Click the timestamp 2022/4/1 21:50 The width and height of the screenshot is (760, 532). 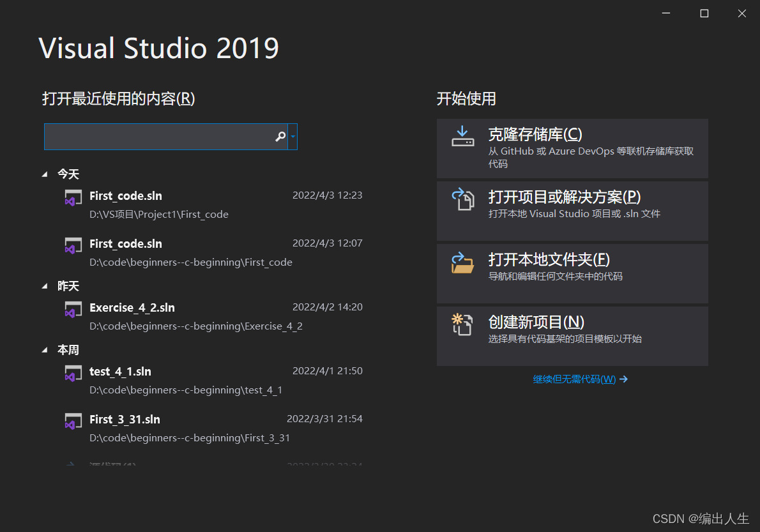pos(327,370)
